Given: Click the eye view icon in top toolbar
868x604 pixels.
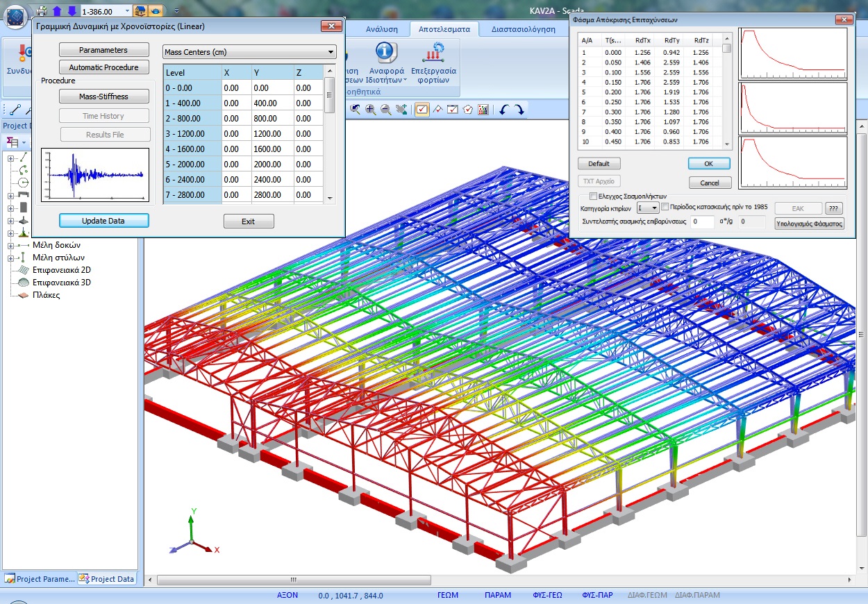Looking at the screenshot, I should (155, 11).
